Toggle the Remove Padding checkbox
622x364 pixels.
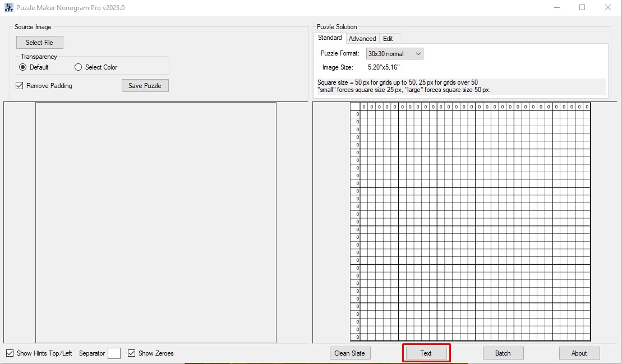click(20, 86)
